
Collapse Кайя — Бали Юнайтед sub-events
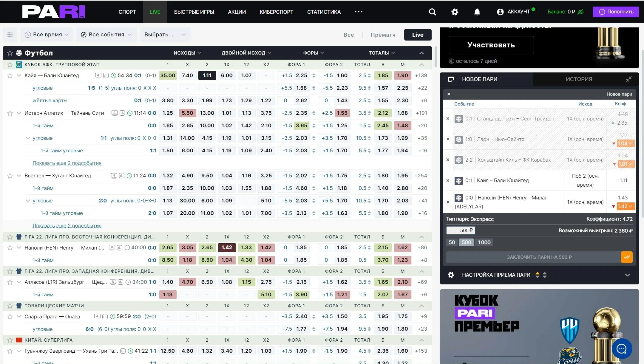point(19,76)
